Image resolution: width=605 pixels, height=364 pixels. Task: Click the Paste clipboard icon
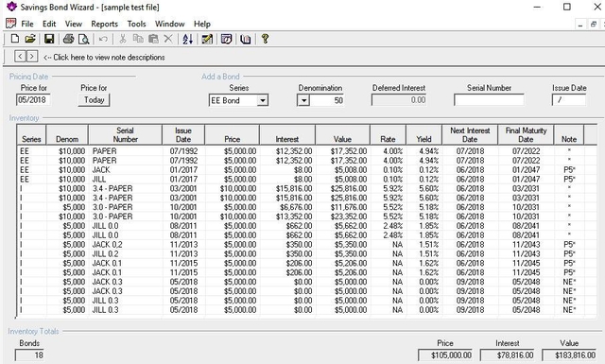click(153, 39)
